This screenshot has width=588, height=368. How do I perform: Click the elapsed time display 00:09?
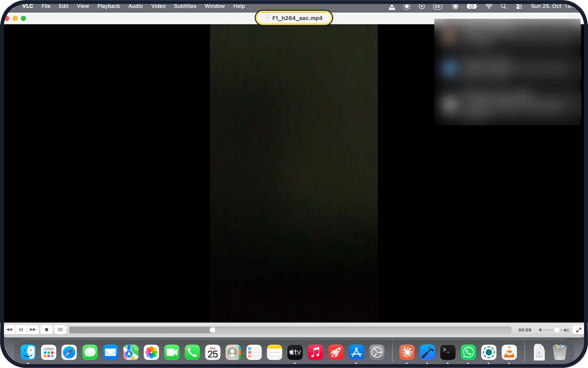tap(525, 330)
